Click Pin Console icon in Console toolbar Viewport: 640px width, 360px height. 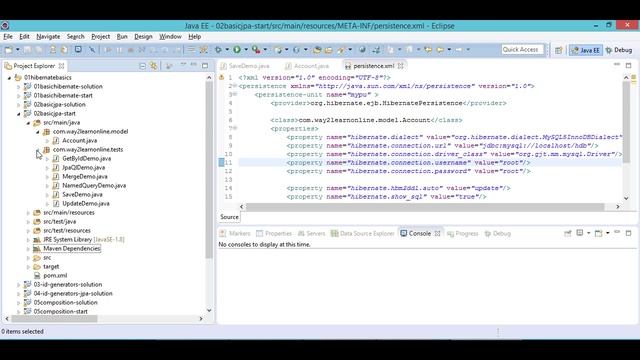[568, 233]
